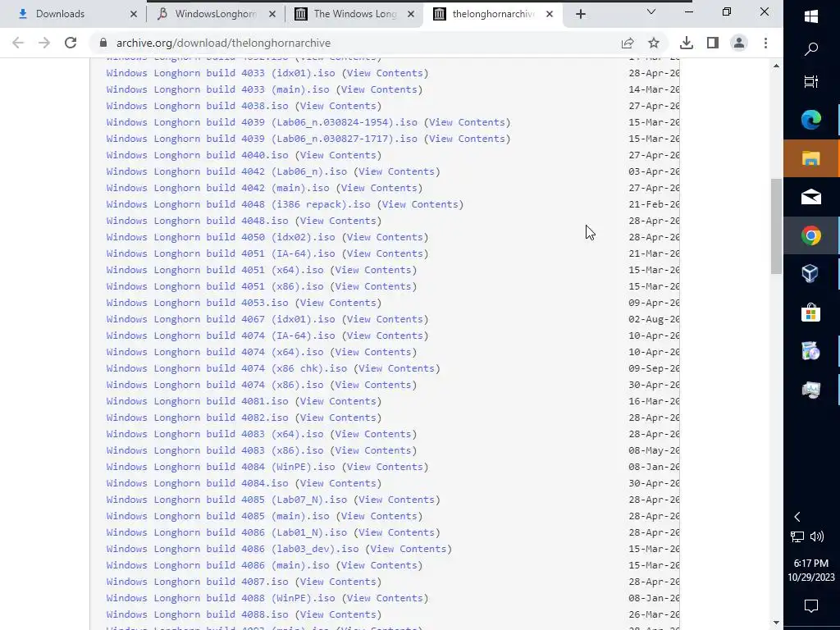Launch Microsoft Edge from taskbar
Image resolution: width=840 pixels, height=630 pixels.
click(x=811, y=120)
